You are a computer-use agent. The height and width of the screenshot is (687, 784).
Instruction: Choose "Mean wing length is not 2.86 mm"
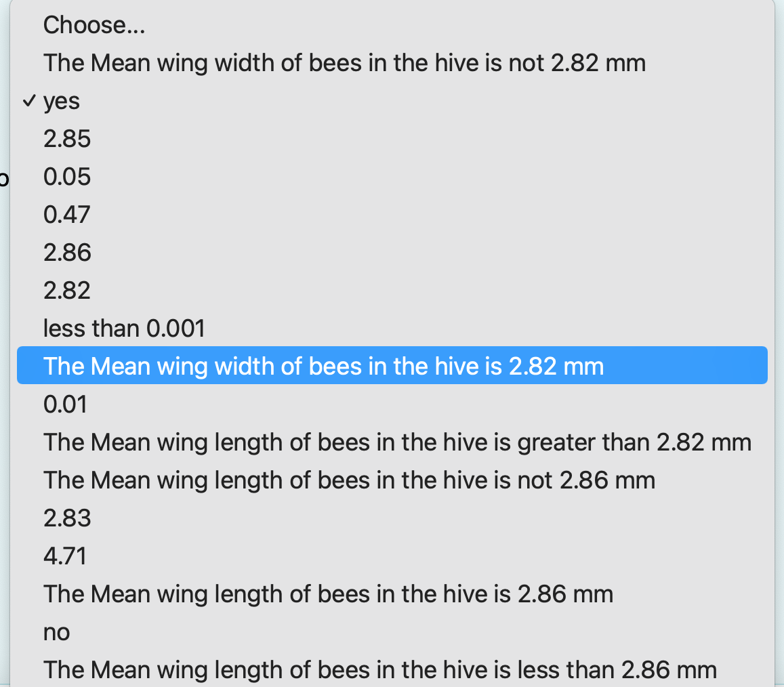[349, 480]
